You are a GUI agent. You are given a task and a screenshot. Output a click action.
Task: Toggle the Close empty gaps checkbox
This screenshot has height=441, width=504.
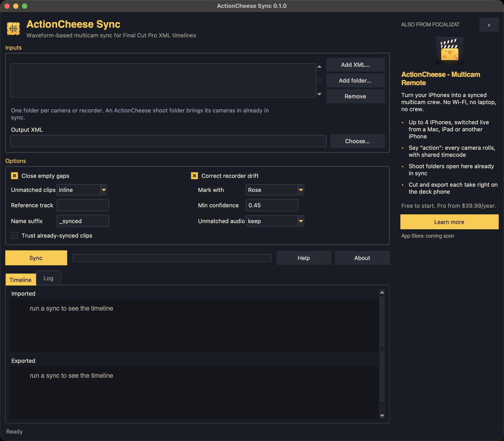14,176
